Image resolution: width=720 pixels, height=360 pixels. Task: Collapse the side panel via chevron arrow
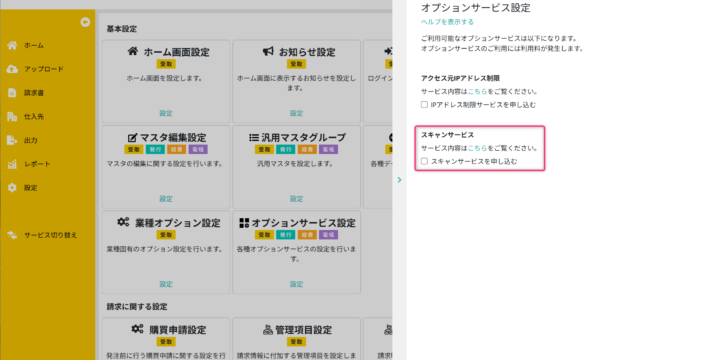coord(399,180)
